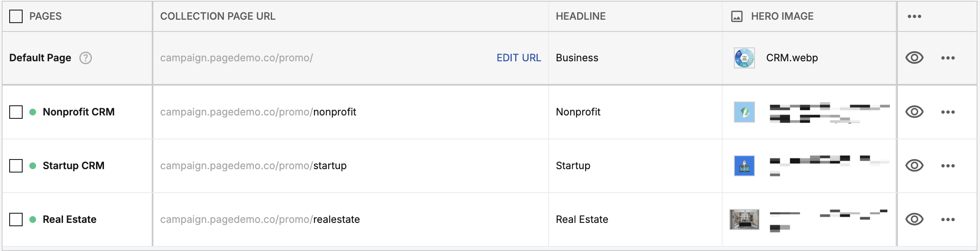980x251 pixels.
Task: Open column options in table header
Action: point(914,16)
